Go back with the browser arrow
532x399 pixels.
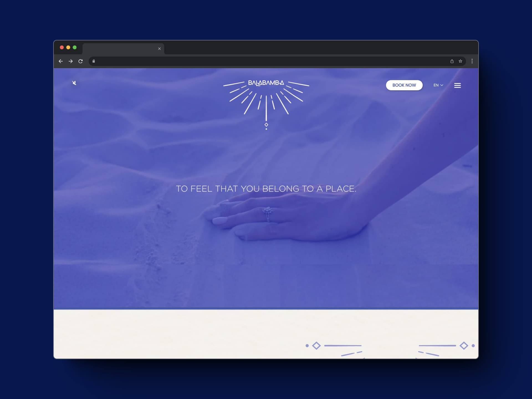coord(61,61)
